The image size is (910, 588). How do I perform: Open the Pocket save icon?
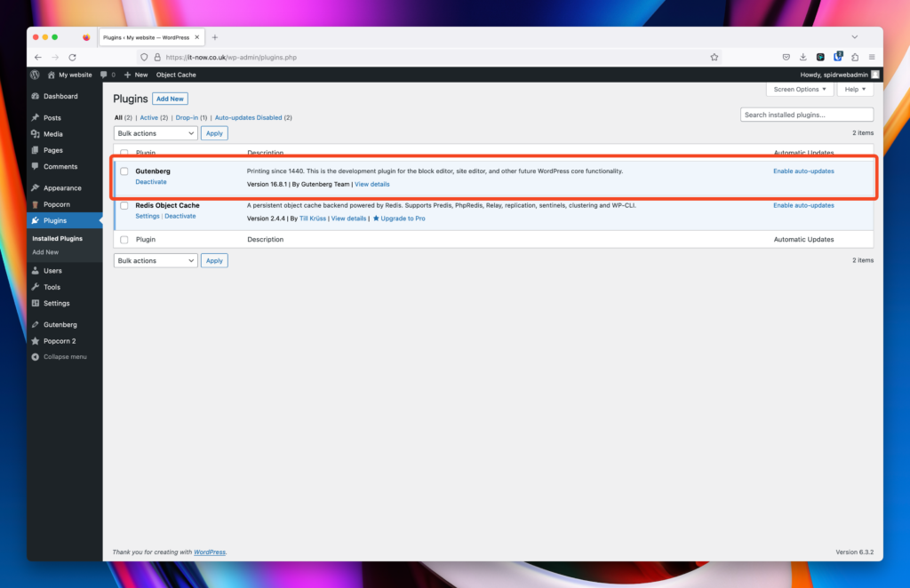(x=786, y=58)
